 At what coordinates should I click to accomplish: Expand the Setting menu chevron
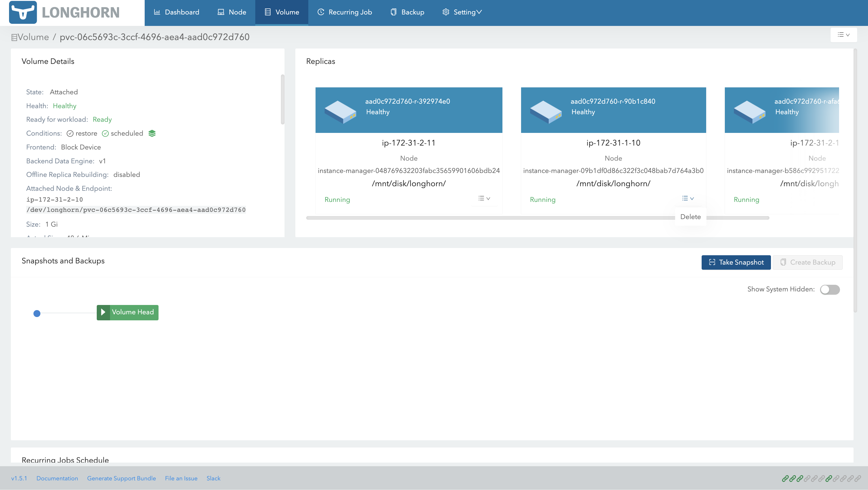(480, 12)
